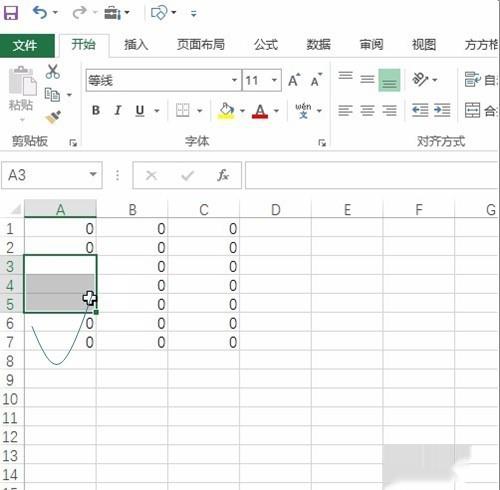The width and height of the screenshot is (500, 490).
Task: Switch to the 页面布局 tab
Action: 201,44
